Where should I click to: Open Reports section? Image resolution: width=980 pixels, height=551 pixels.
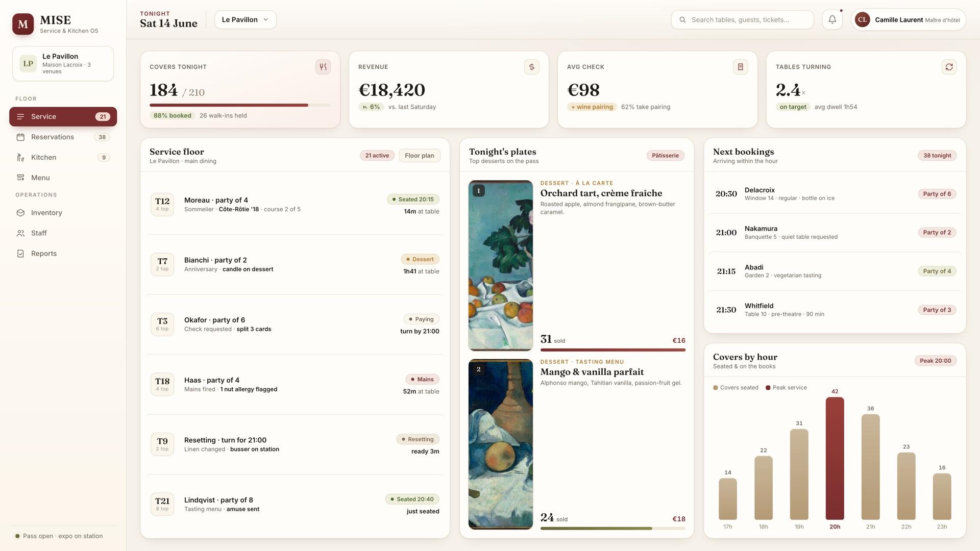[63, 254]
